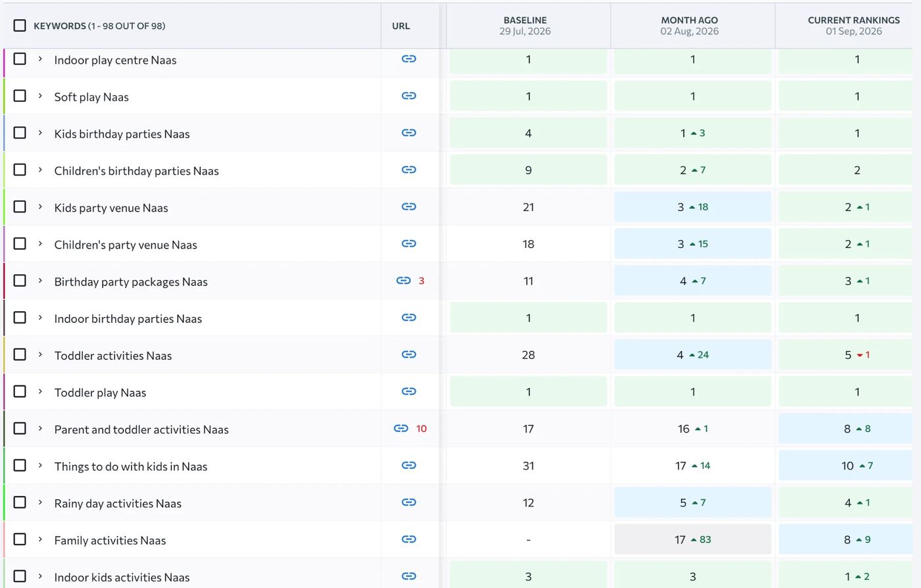
Task: Tick checkbox for Rainy day activities Naas
Action: pos(20,502)
